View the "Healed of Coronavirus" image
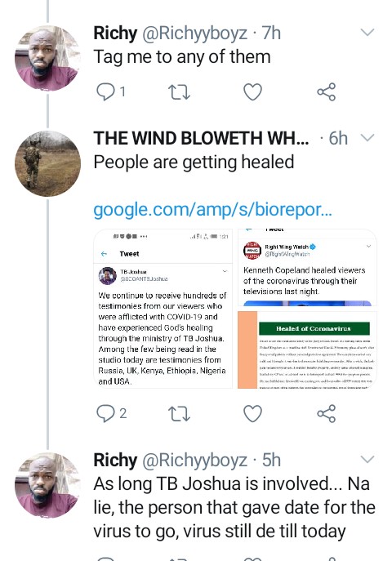Screen dimensions: 392x561 (x=307, y=350)
